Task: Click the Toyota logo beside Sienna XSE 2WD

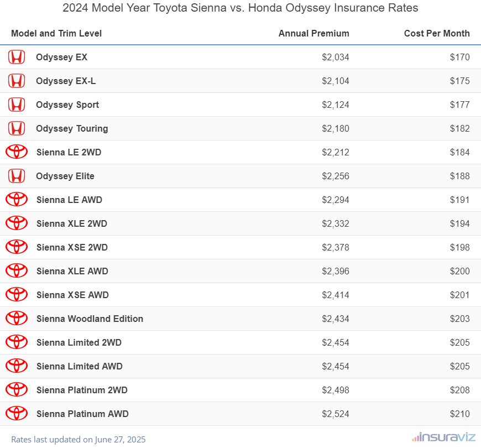Action: pos(17,247)
